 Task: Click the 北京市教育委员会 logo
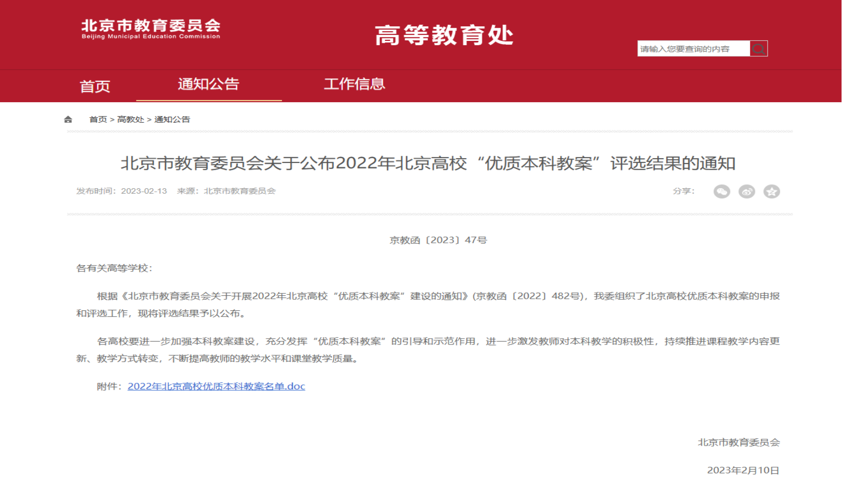tap(151, 29)
